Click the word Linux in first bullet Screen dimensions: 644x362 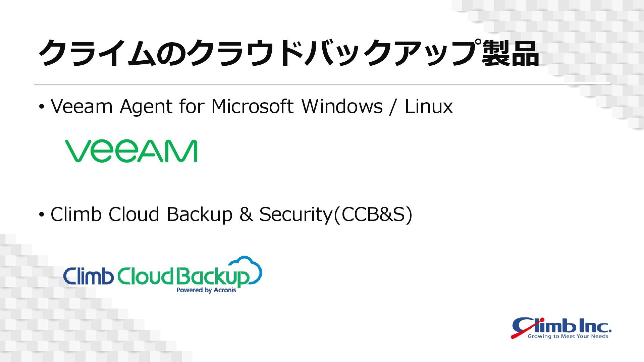click(x=429, y=107)
